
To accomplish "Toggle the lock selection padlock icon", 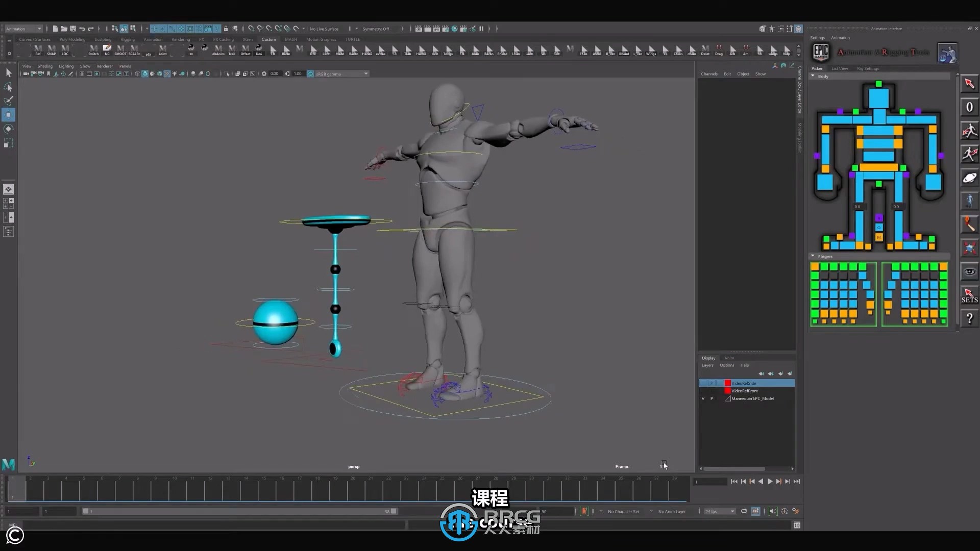I will click(226, 29).
